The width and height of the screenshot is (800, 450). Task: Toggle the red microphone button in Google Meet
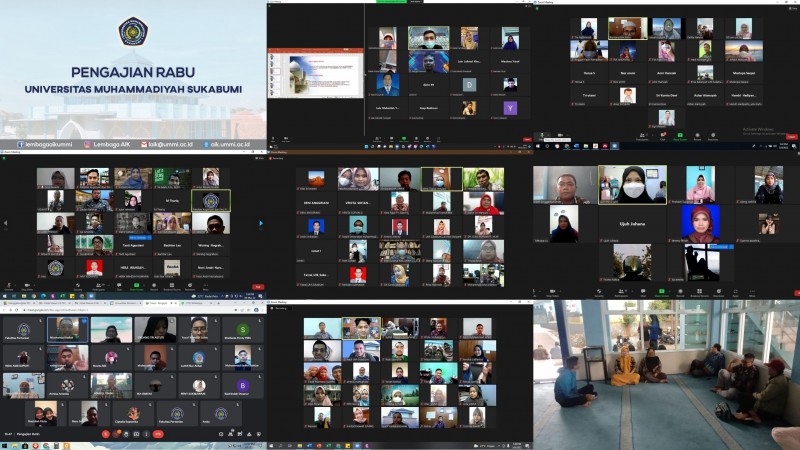[x=107, y=435]
